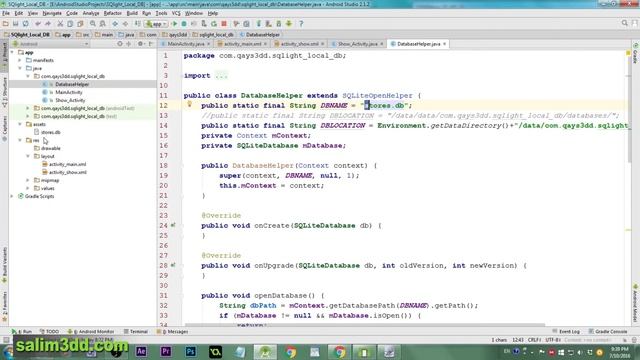
Task: Open the Android project view dropdown
Action: [50, 44]
